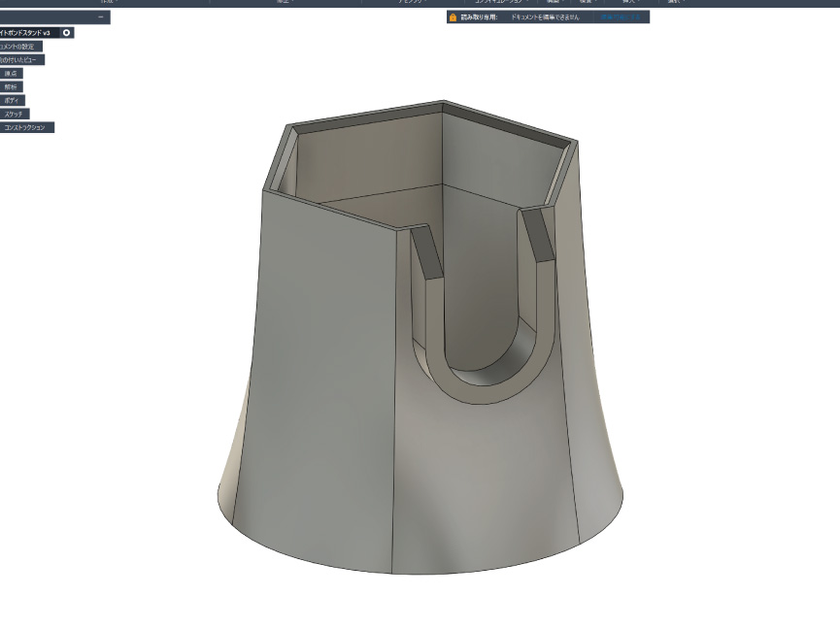Select the 解析 folder in browser
This screenshot has height=630, width=840.
click(11, 87)
